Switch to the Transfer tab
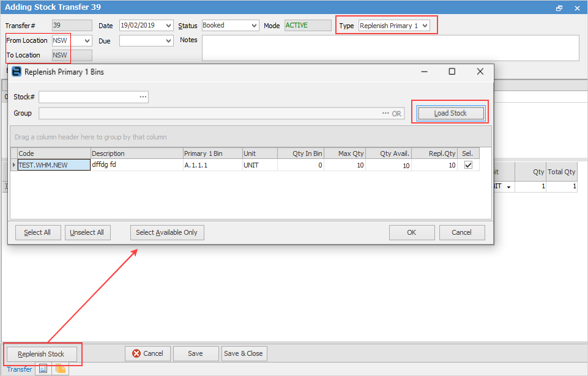 tap(20, 369)
